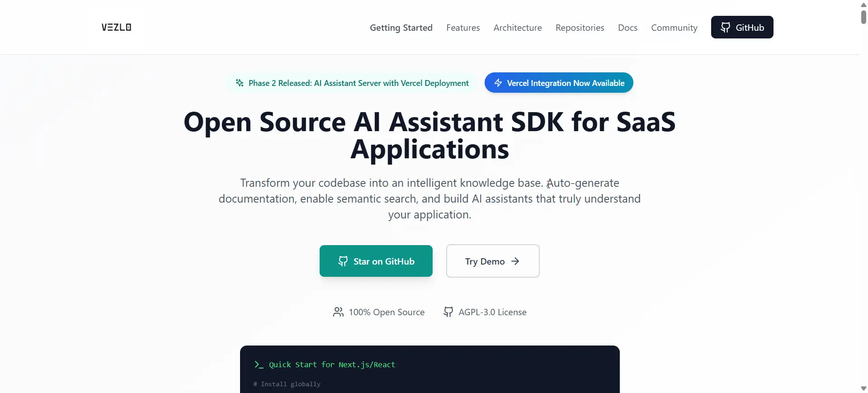Click the vertical scrollbar thumb
The height and width of the screenshot is (393, 868).
click(x=863, y=16)
